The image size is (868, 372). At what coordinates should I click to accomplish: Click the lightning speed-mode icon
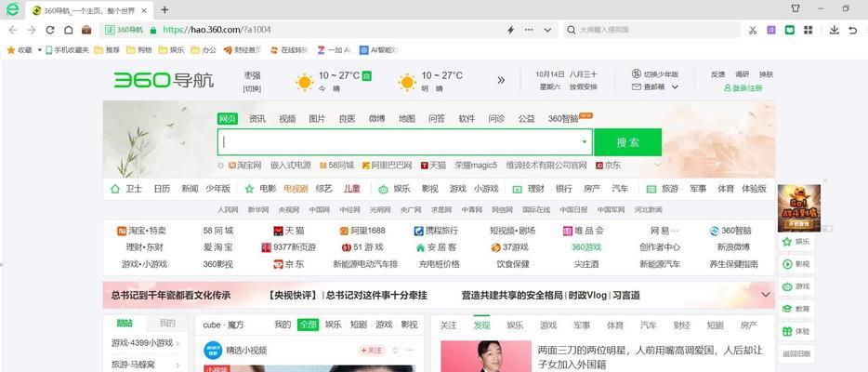pyautogui.click(x=511, y=30)
